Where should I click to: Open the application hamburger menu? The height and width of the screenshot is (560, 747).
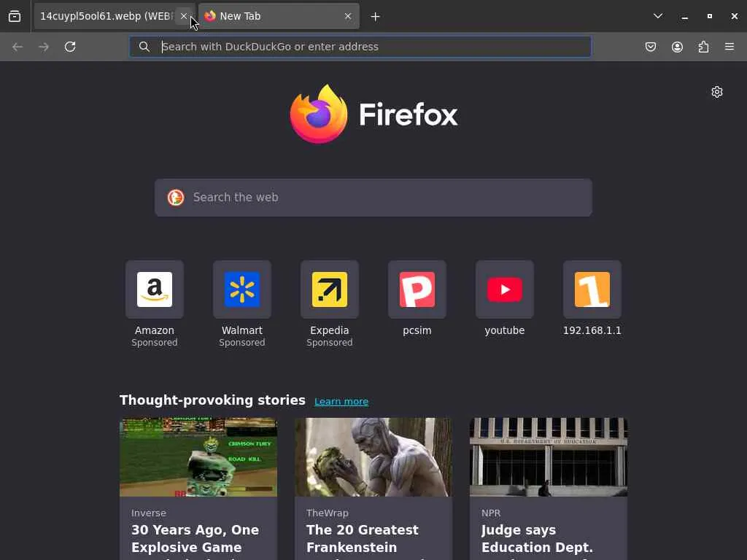coord(729,47)
